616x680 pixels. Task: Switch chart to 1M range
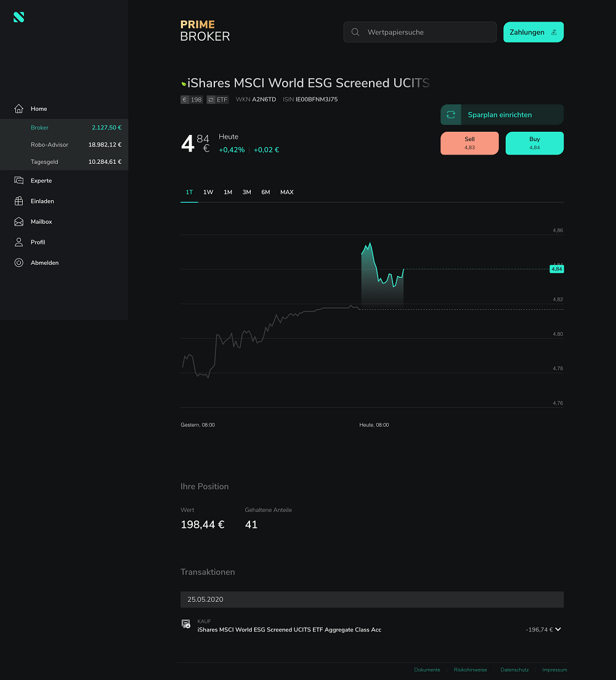[x=228, y=192]
